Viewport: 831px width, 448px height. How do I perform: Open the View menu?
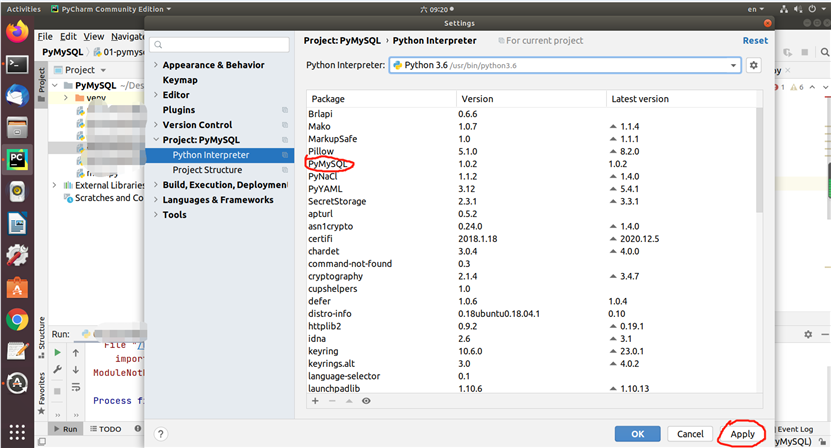point(94,36)
